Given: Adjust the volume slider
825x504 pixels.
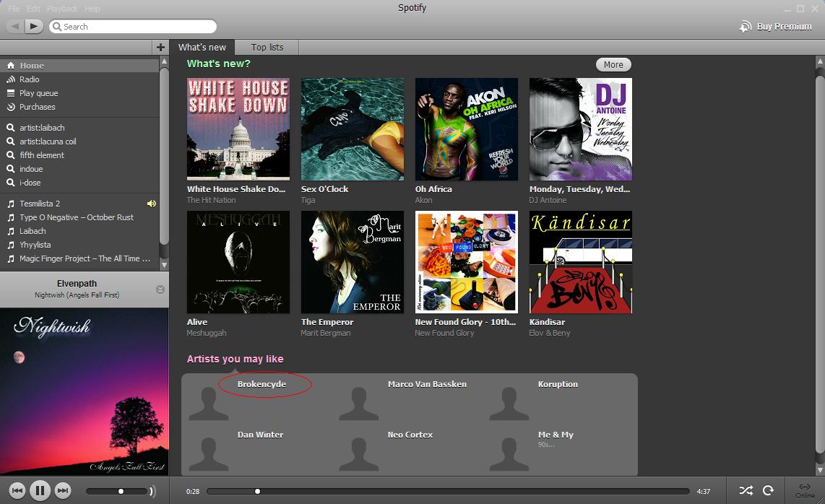Looking at the screenshot, I should pos(121,492).
